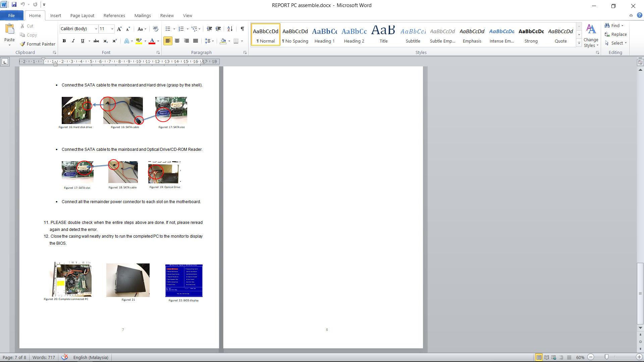Screen dimensions: 644x362
Task: Open the font size dropdown
Action: click(112, 29)
